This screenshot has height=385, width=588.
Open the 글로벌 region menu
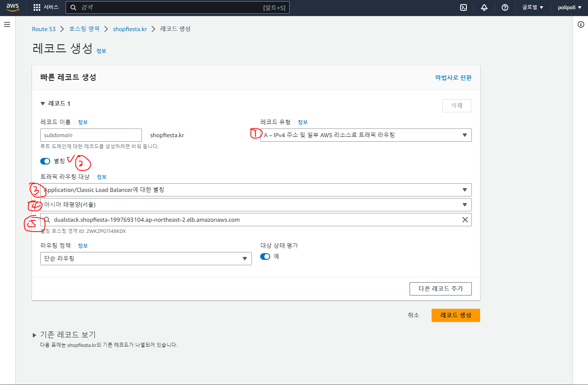coord(533,7)
